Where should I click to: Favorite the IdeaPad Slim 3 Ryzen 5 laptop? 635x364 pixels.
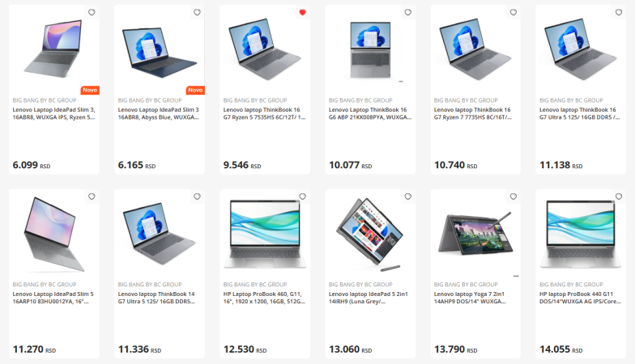(92, 12)
